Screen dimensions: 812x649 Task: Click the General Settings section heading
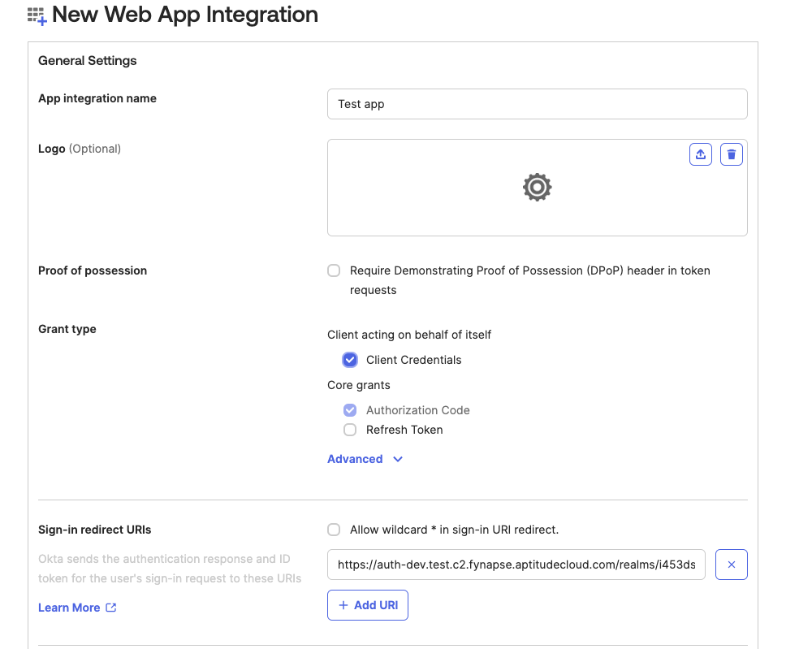88,60
